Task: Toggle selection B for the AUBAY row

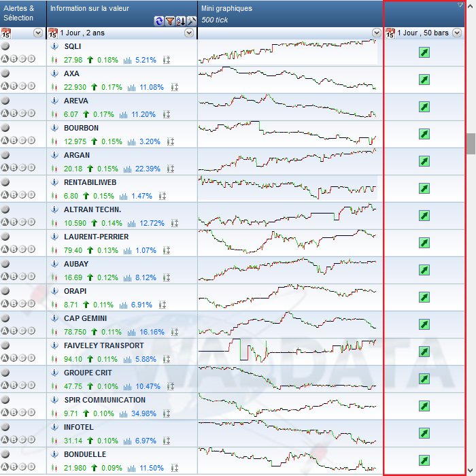Action: 14,276
